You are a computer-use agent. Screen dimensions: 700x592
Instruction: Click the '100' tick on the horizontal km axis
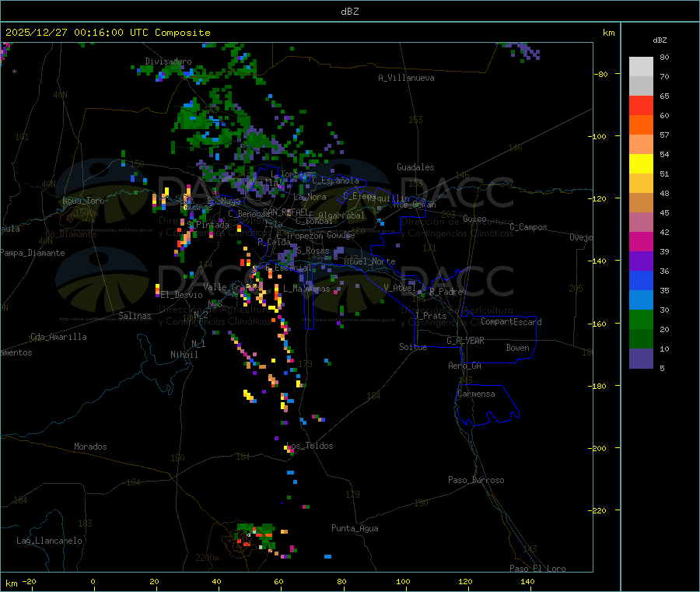403,581
